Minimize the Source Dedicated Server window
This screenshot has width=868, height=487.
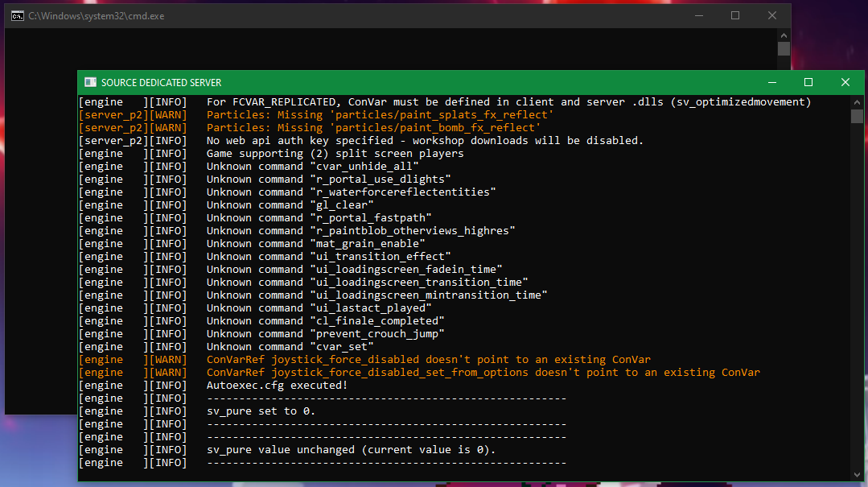(772, 83)
